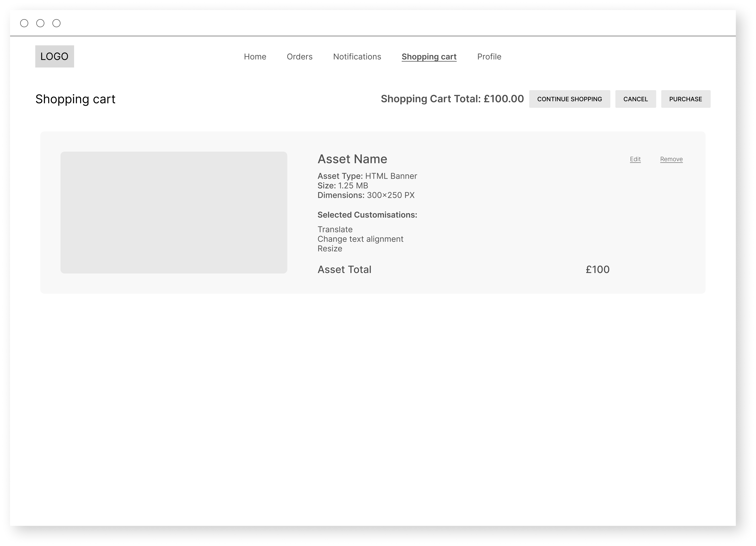Click the LOGO placeholder
Screen dimensions: 756x546
(x=54, y=56)
